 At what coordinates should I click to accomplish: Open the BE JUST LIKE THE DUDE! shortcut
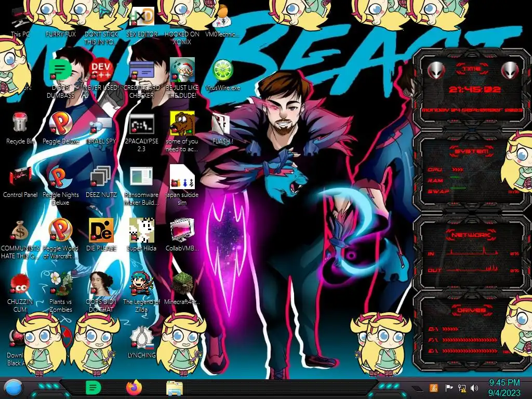[x=182, y=79]
